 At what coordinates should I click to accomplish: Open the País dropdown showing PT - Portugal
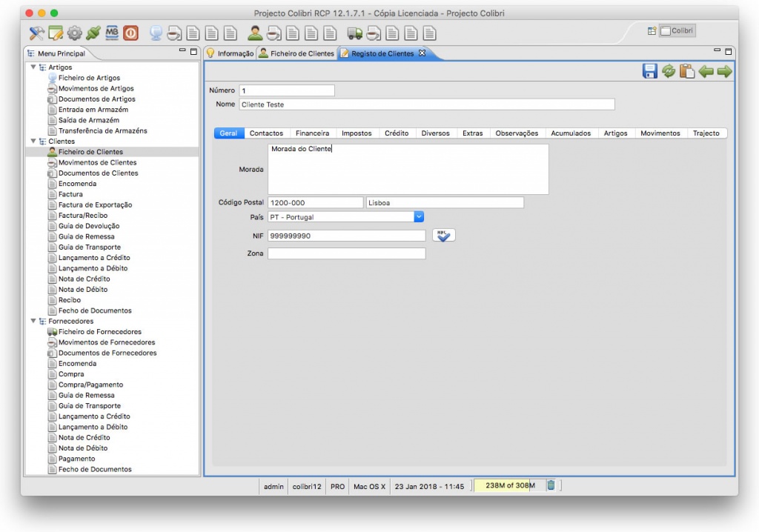419,216
